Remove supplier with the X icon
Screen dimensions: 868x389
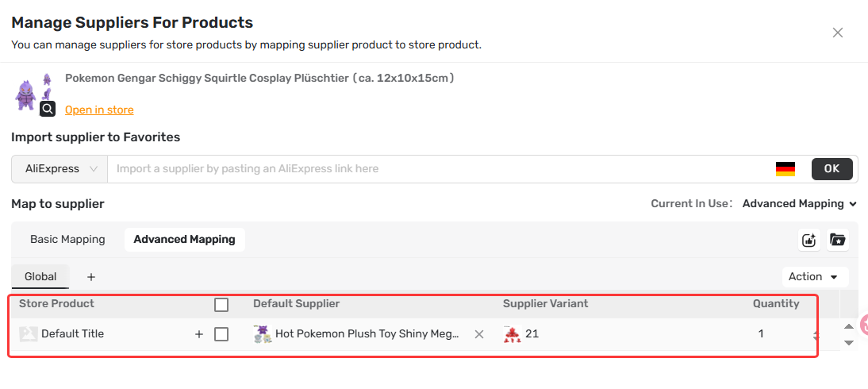point(479,334)
